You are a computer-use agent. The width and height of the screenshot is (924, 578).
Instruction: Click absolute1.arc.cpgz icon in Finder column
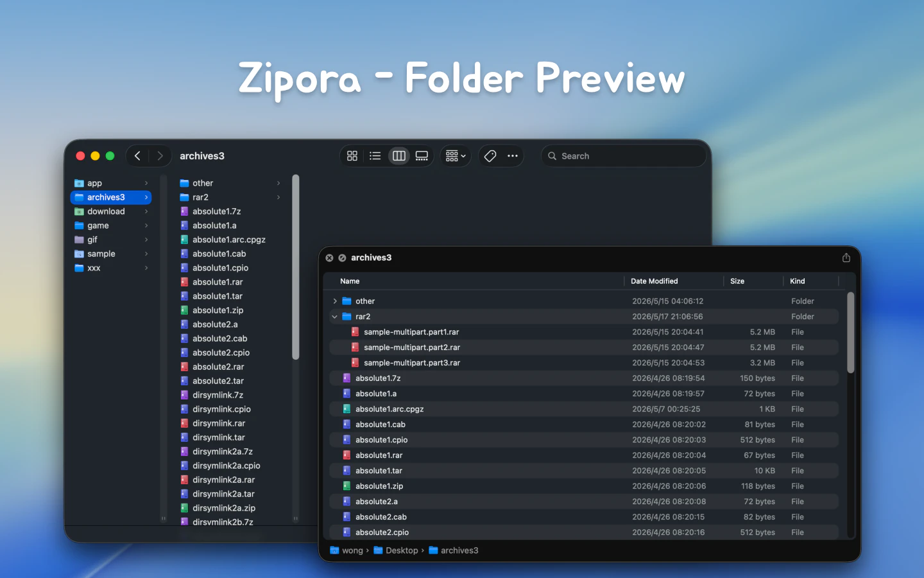pos(184,240)
